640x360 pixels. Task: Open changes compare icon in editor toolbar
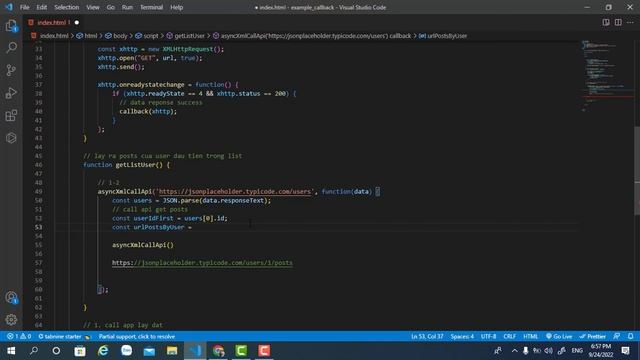606,22
